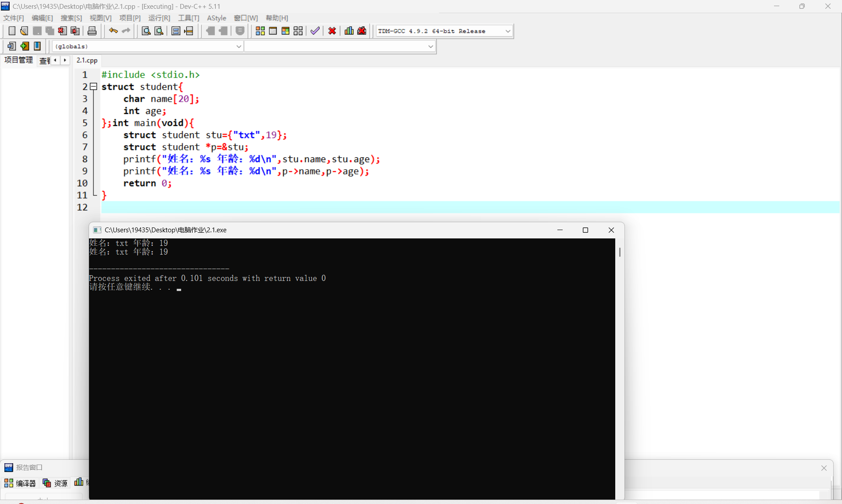
Task: Click the Undo arrow icon
Action: coord(113,31)
